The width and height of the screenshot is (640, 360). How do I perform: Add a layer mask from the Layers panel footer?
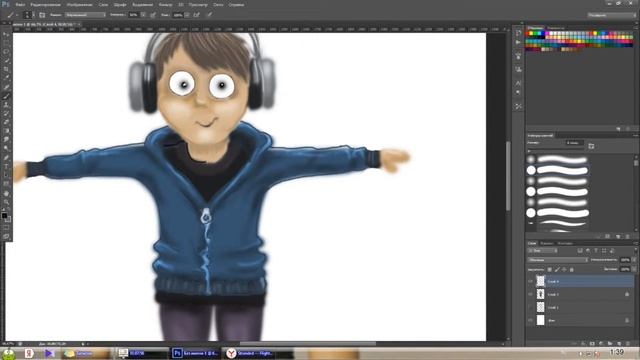(592, 344)
